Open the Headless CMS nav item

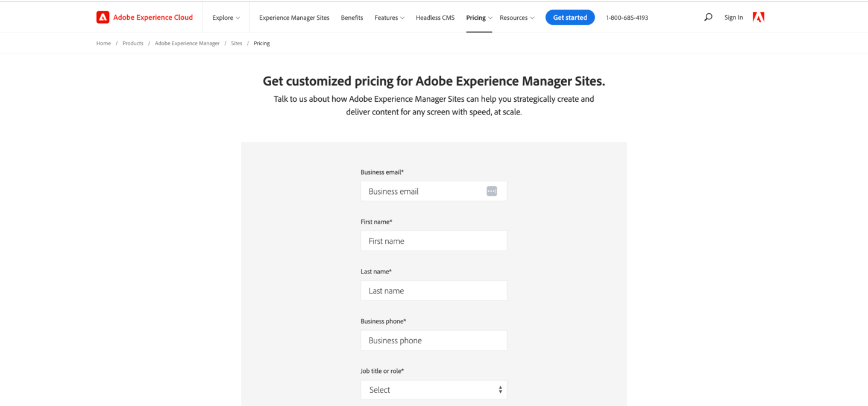435,18
